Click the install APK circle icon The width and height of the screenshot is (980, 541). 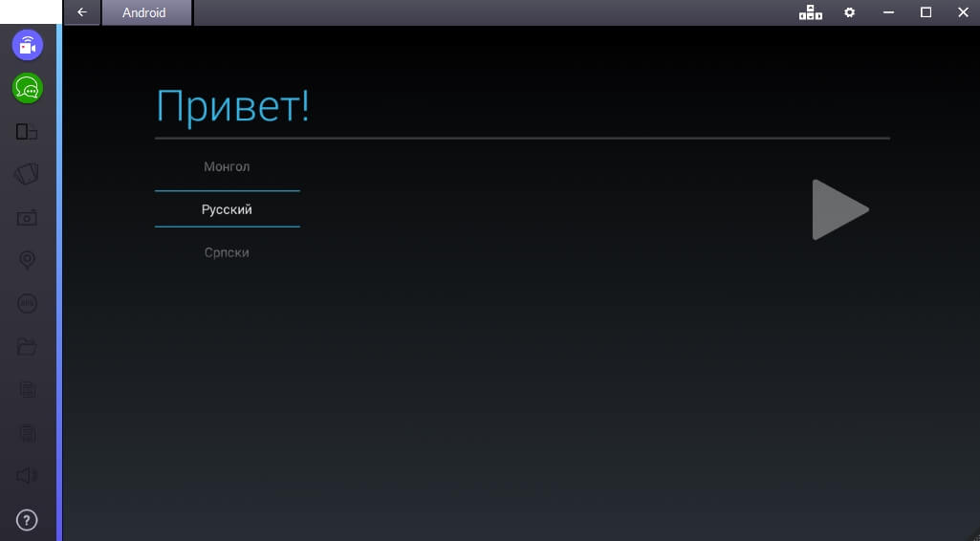[27, 303]
